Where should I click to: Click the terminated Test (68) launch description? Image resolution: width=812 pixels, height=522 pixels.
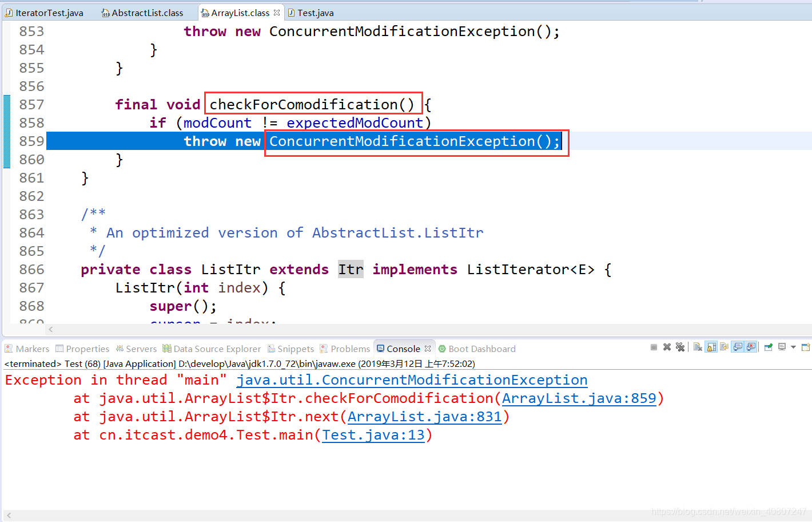coord(240,364)
